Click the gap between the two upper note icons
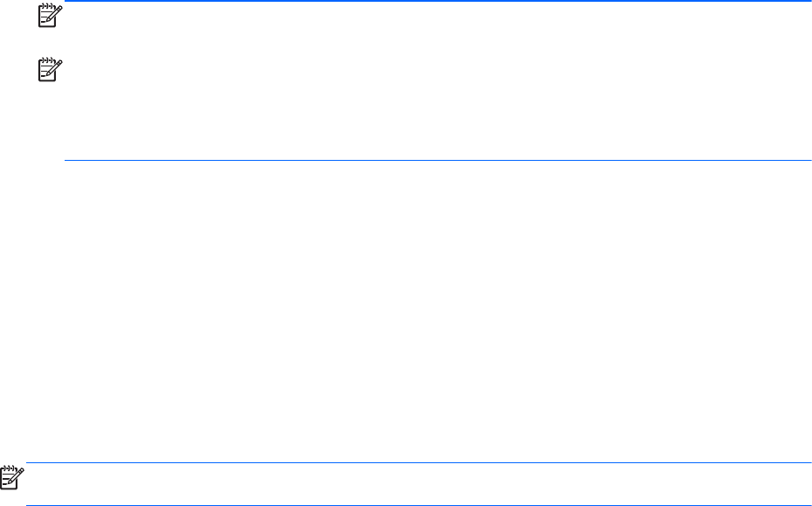The width and height of the screenshot is (812, 506). tap(51, 43)
